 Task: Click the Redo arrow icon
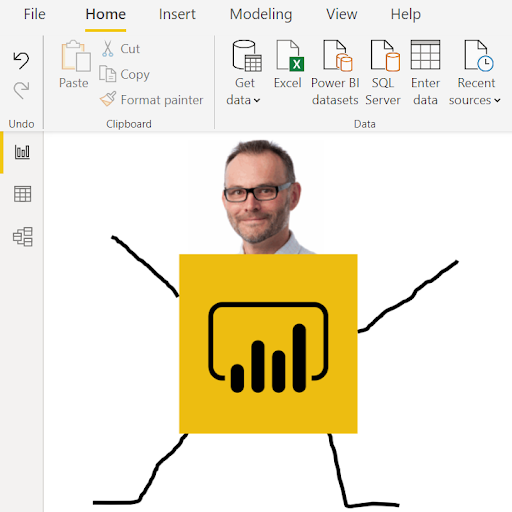tap(21, 90)
